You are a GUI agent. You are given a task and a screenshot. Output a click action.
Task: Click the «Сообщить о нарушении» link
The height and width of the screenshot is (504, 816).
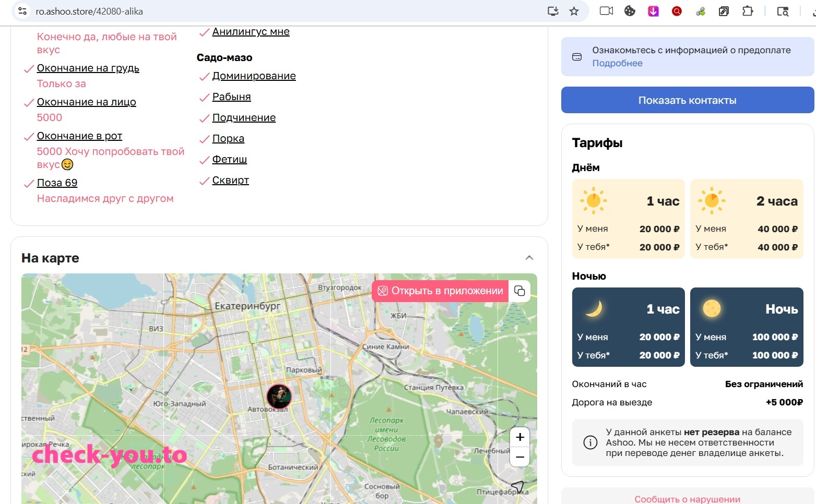(x=687, y=499)
